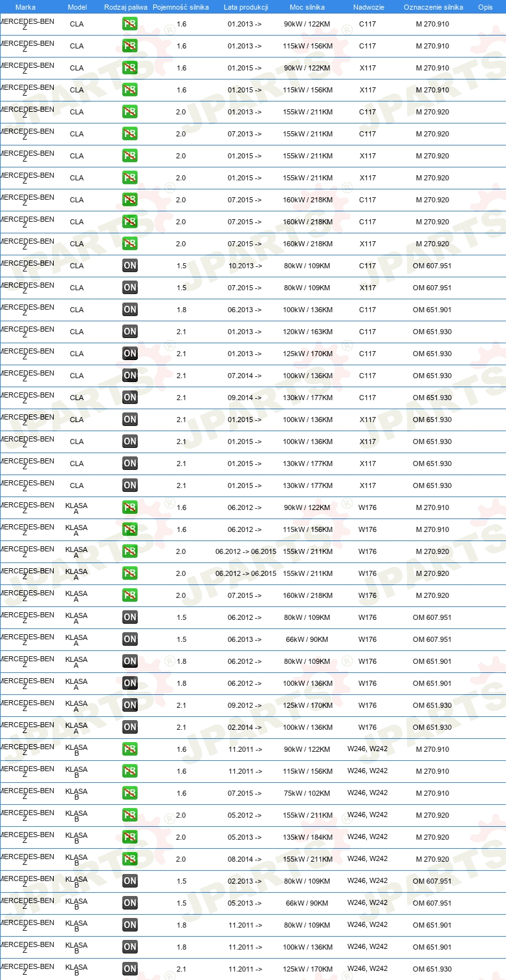Click KLASA B model in 08.2014 row
The image size is (506, 980).
[x=76, y=860]
